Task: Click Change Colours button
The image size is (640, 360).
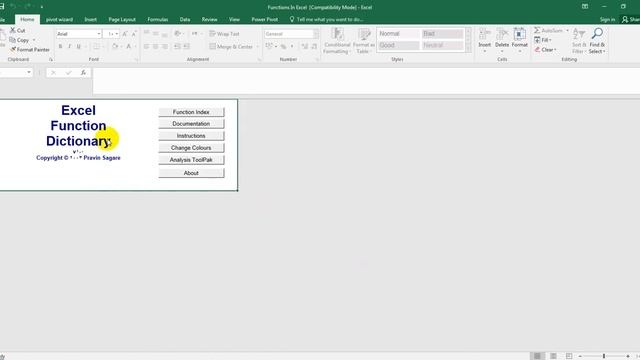Action: [x=191, y=148]
